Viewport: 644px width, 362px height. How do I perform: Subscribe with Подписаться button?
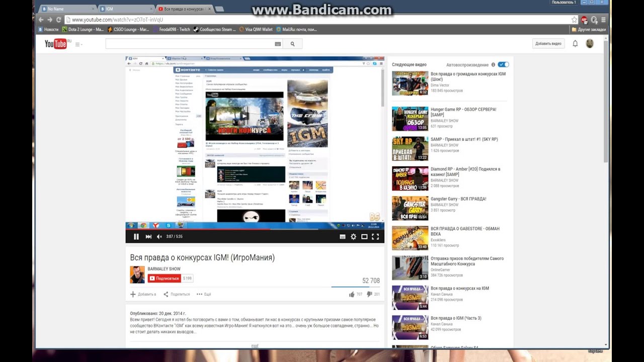click(x=164, y=278)
